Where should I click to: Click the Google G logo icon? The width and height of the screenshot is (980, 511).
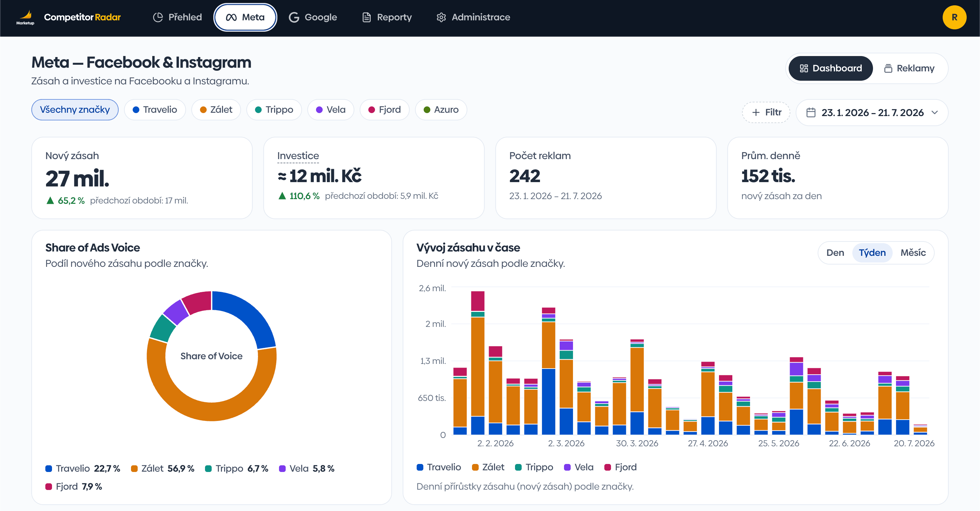(294, 17)
